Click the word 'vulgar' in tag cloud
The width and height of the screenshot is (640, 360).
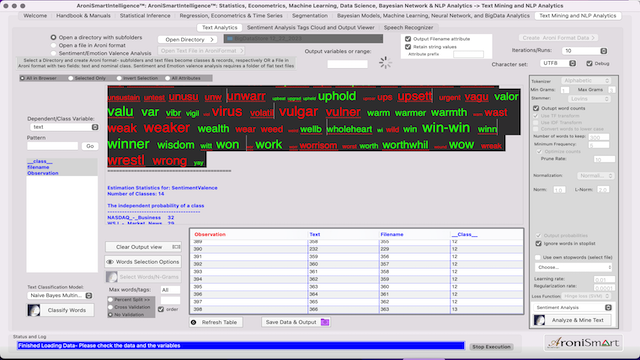coord(298,111)
